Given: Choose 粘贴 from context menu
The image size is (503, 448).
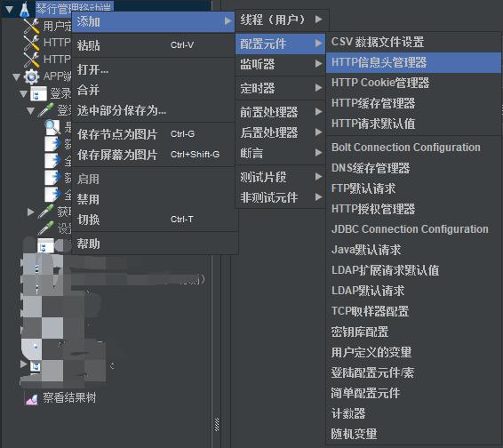Looking at the screenshot, I should (x=154, y=45).
